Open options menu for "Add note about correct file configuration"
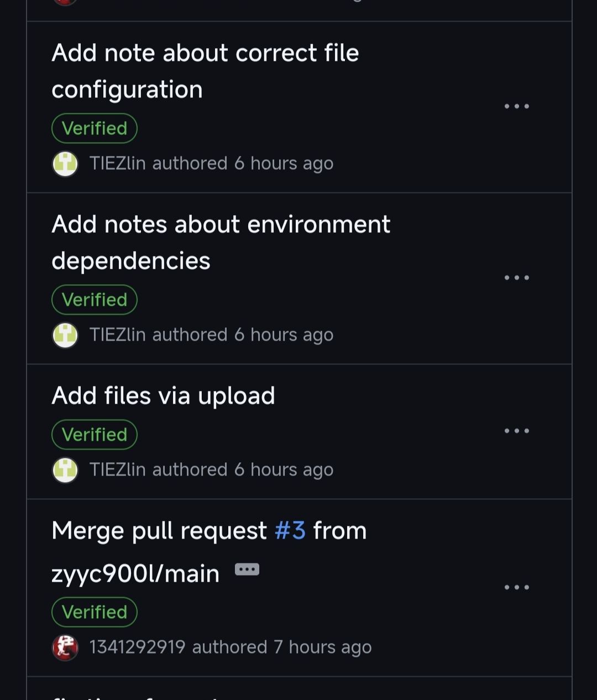 tap(517, 106)
